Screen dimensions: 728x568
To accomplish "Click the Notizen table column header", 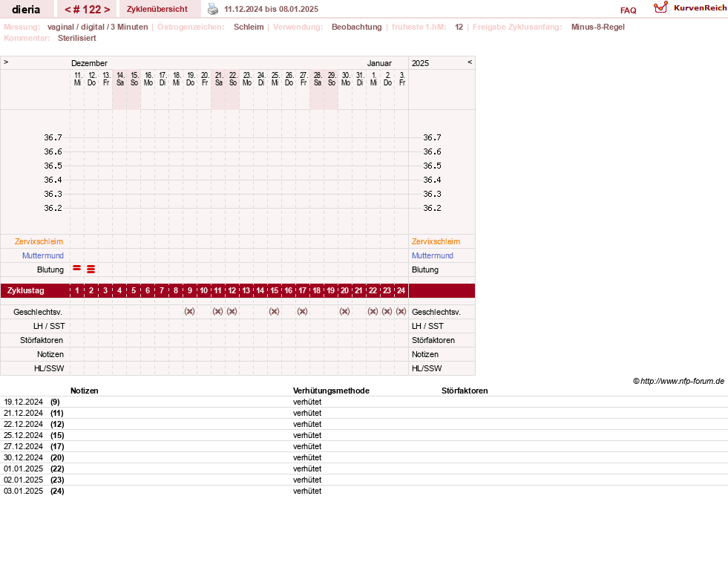I will coord(85,391).
